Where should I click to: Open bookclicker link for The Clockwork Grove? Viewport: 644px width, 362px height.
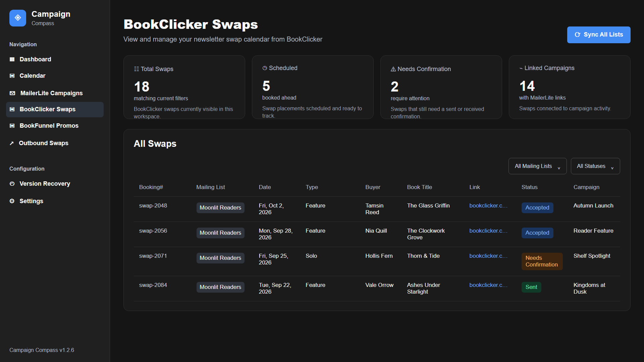(x=488, y=231)
